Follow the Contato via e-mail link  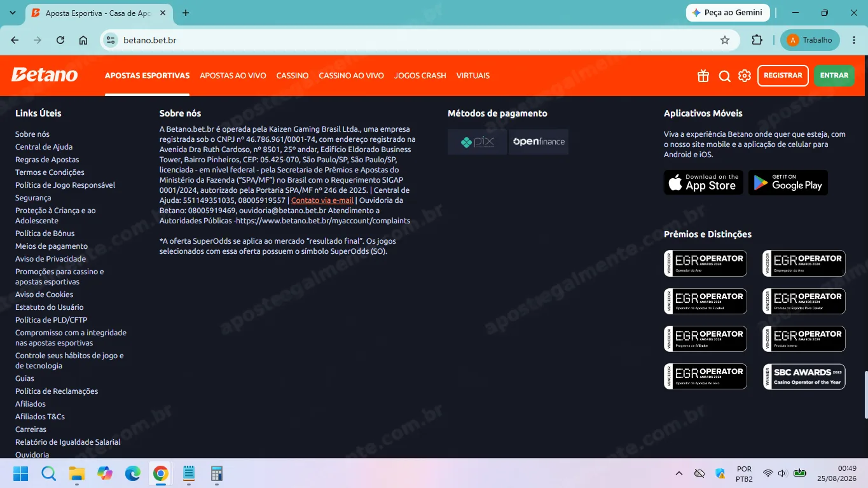[322, 200]
